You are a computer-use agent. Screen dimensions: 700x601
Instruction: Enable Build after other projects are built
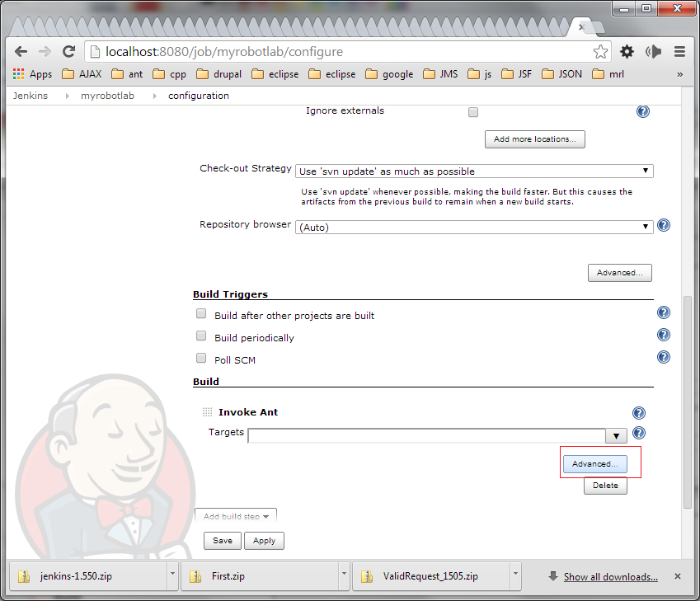tap(201, 313)
